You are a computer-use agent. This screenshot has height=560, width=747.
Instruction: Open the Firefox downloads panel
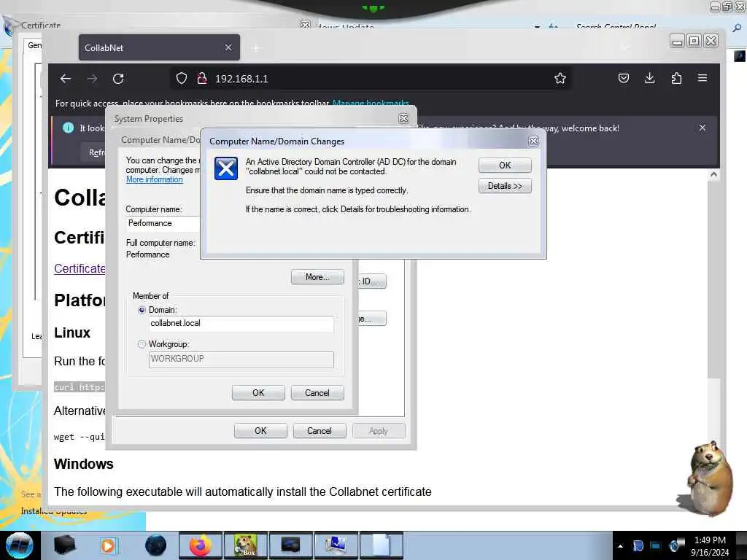(x=649, y=78)
